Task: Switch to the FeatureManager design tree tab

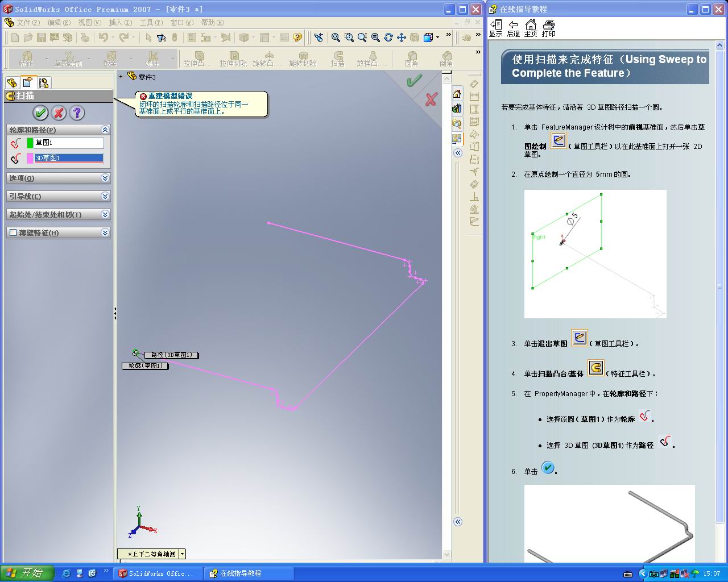Action: pyautogui.click(x=12, y=82)
